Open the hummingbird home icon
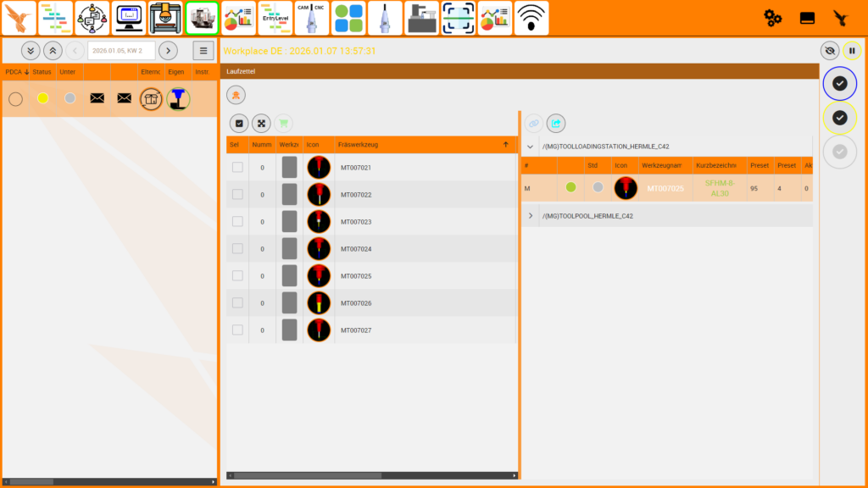This screenshot has width=868, height=488. pyautogui.click(x=19, y=18)
